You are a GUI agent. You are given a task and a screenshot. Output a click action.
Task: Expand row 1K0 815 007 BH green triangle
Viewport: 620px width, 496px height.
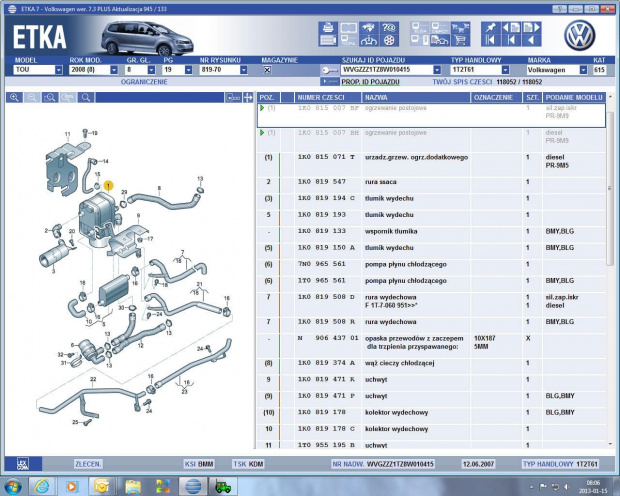click(262, 133)
